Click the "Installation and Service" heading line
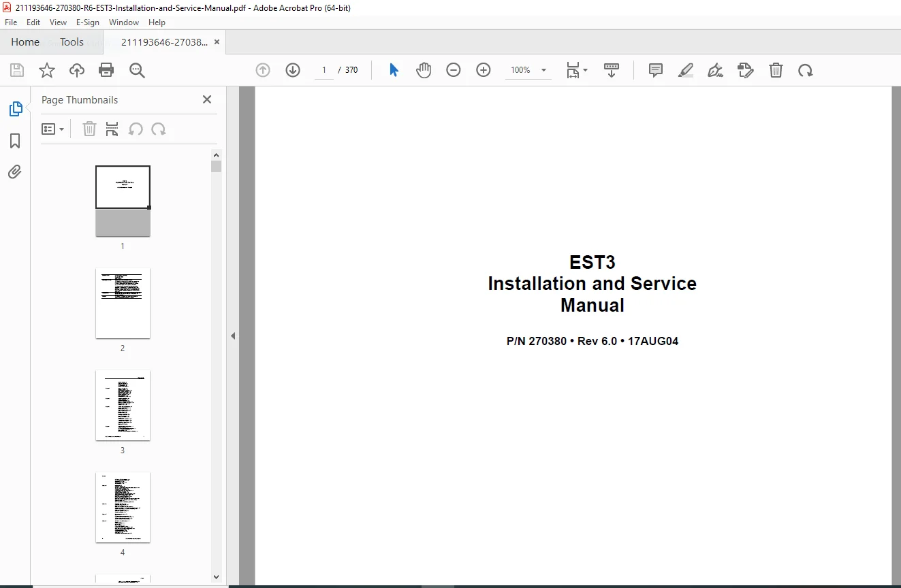 pos(592,284)
